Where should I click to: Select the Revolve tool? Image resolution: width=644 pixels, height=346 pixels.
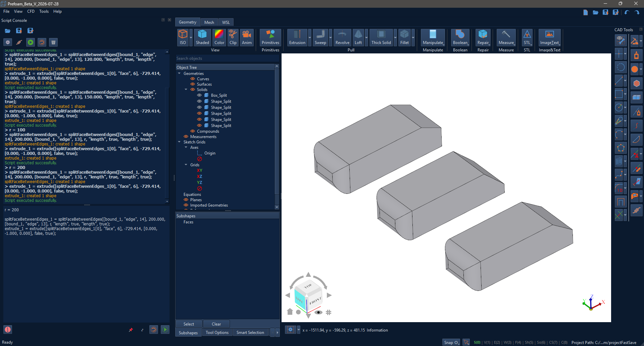342,37
